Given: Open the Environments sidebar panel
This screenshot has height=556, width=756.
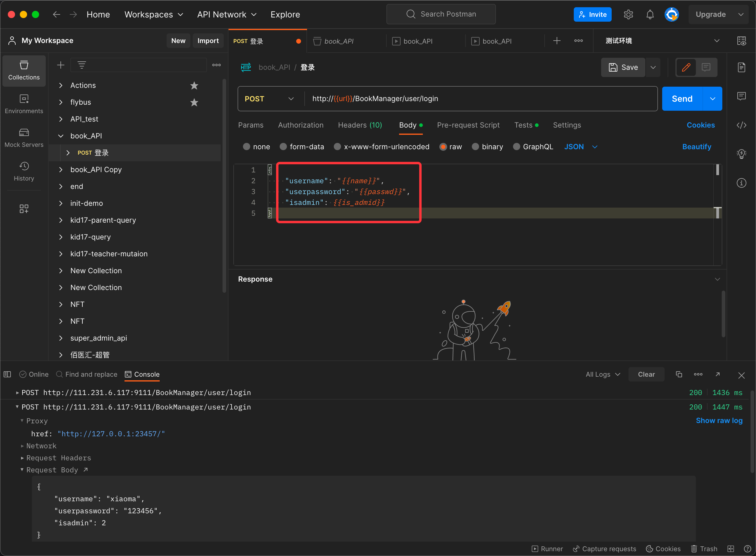Looking at the screenshot, I should (24, 104).
